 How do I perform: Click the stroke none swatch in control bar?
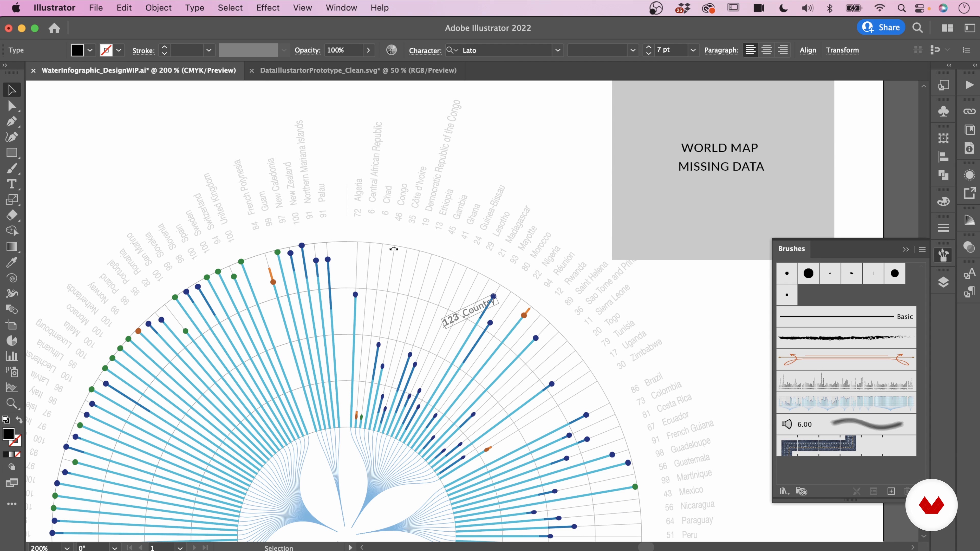click(x=106, y=50)
